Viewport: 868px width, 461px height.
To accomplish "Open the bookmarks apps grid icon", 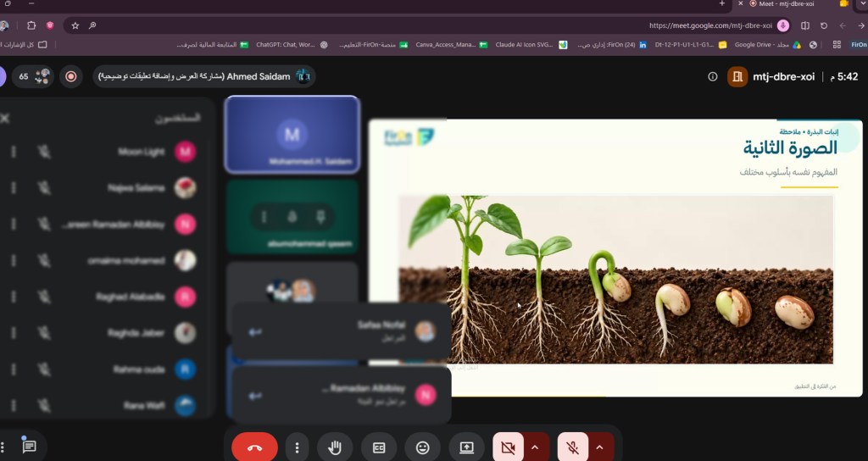I will (x=837, y=45).
